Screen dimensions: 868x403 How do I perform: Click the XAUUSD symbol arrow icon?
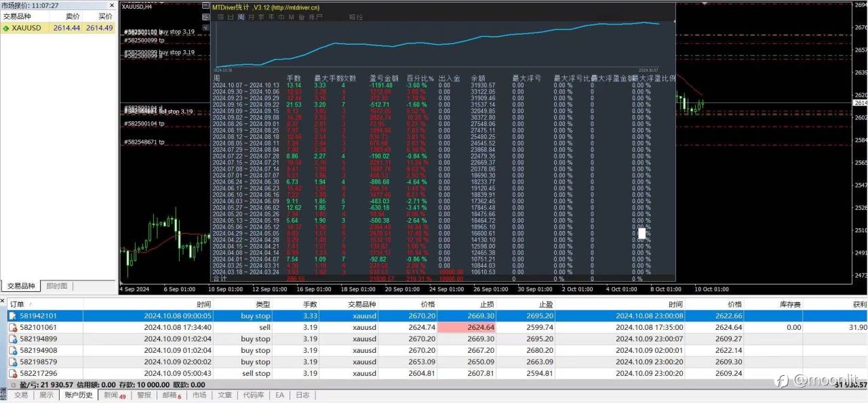pyautogui.click(x=6, y=28)
